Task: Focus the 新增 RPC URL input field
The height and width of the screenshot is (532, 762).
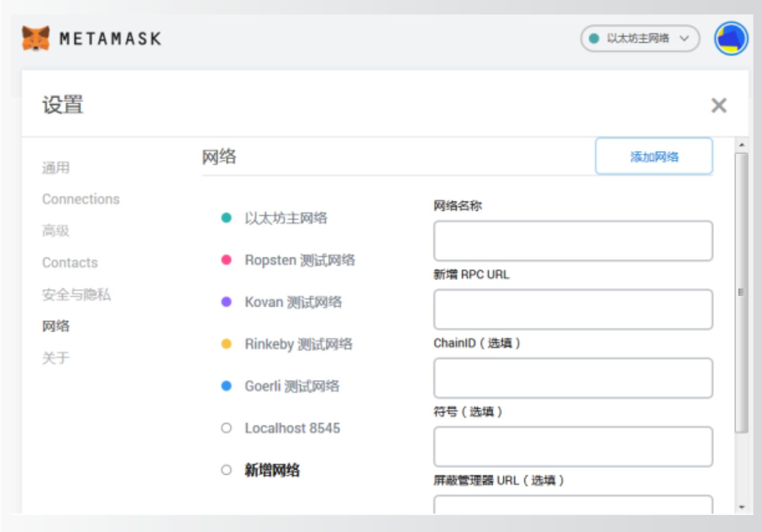Action: point(573,309)
